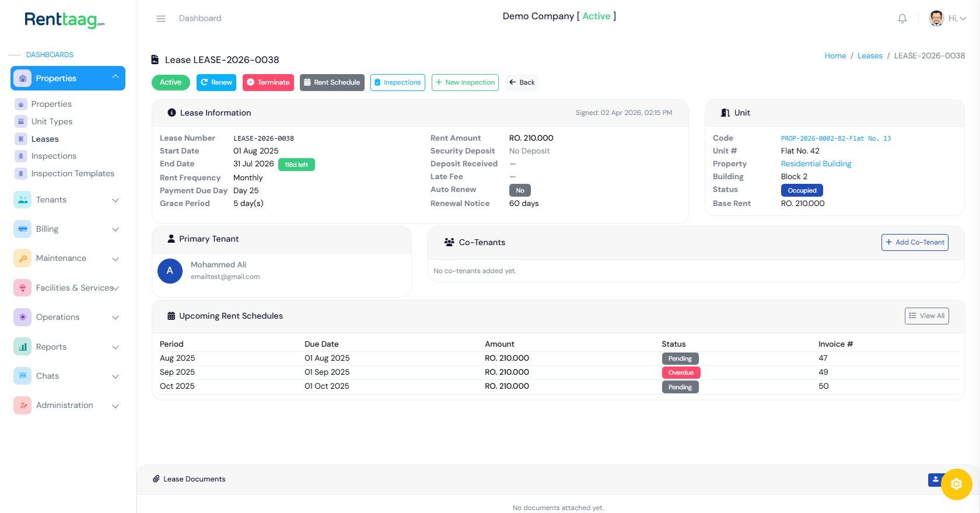Click View All rent schedules
Screen dimensions: 980x513
click(x=926, y=316)
